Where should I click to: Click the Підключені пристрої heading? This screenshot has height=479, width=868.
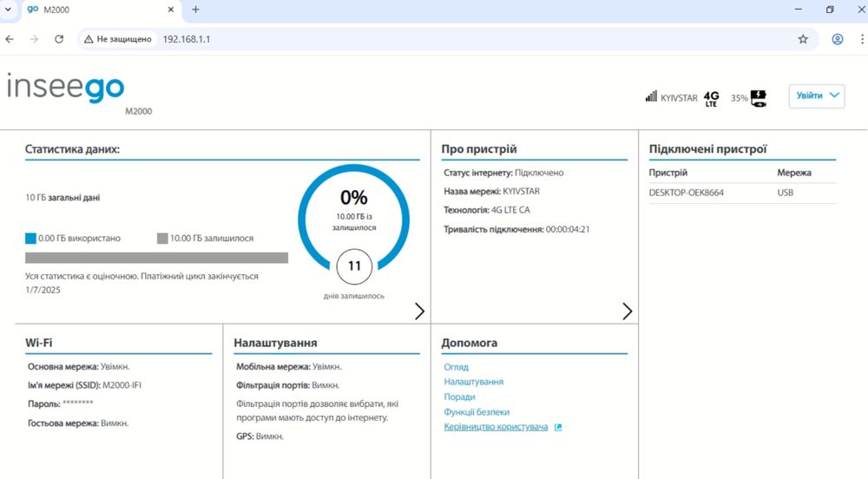[x=707, y=148]
